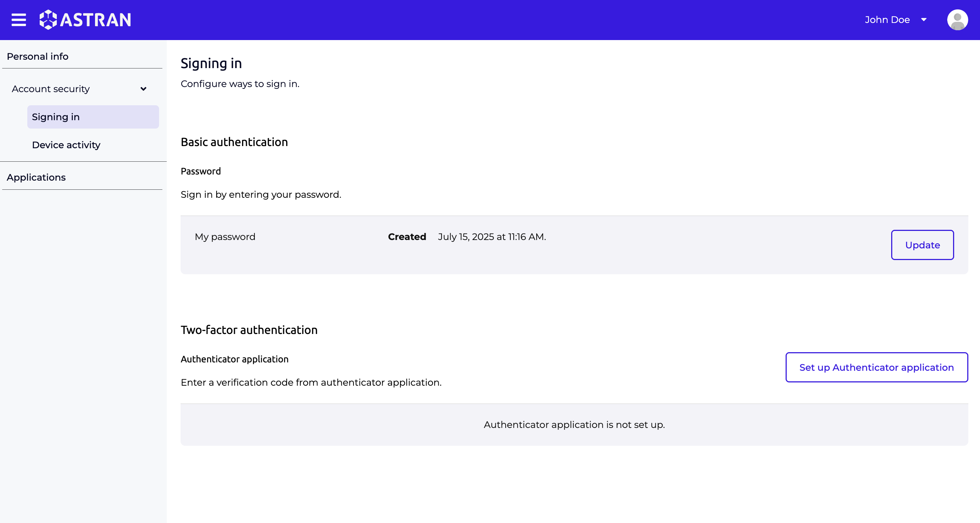The image size is (980, 523).
Task: Click the Password section label
Action: tap(201, 171)
